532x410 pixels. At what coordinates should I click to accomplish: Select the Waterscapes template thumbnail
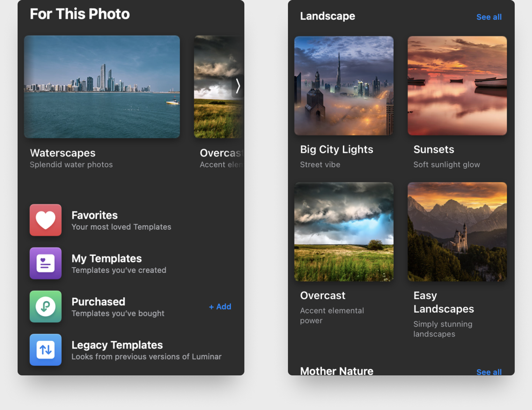click(102, 86)
